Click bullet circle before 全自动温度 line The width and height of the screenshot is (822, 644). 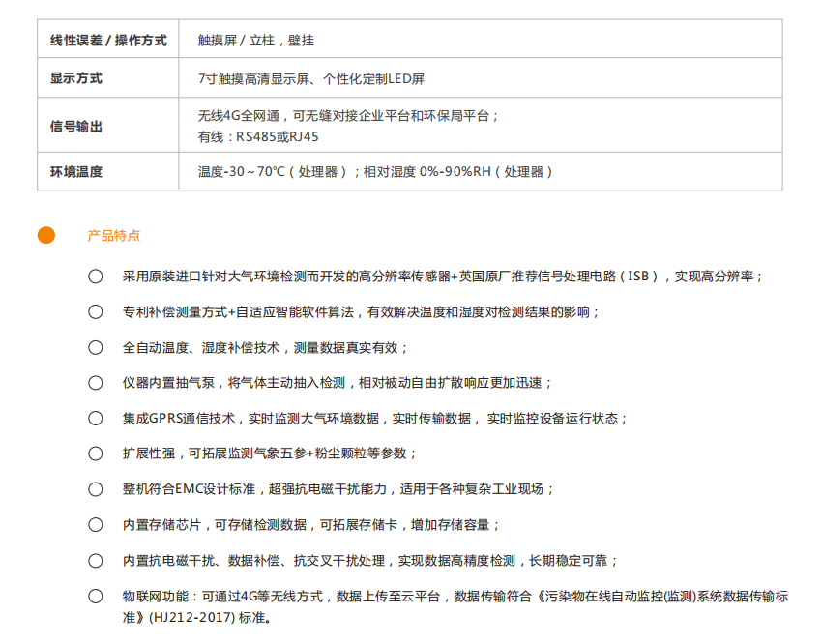click(95, 347)
